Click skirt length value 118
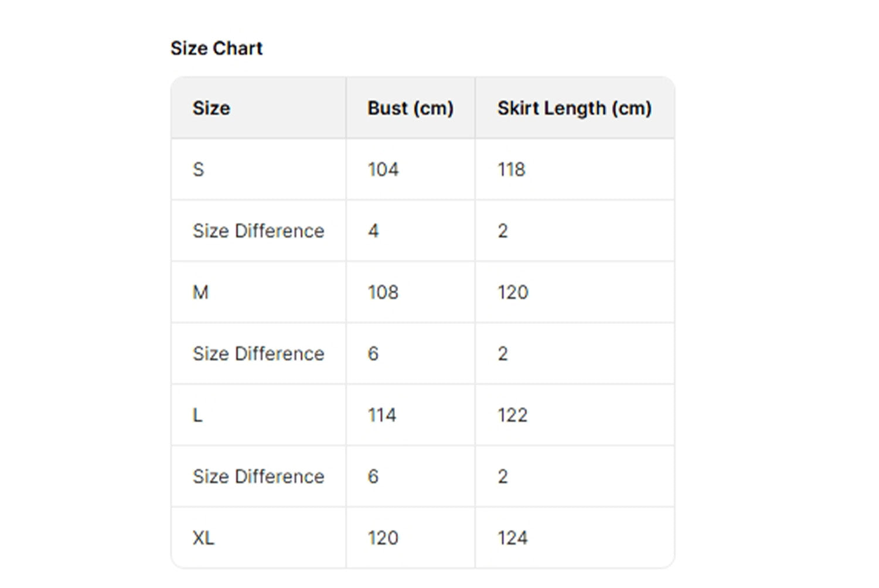The width and height of the screenshot is (879, 588). [512, 170]
